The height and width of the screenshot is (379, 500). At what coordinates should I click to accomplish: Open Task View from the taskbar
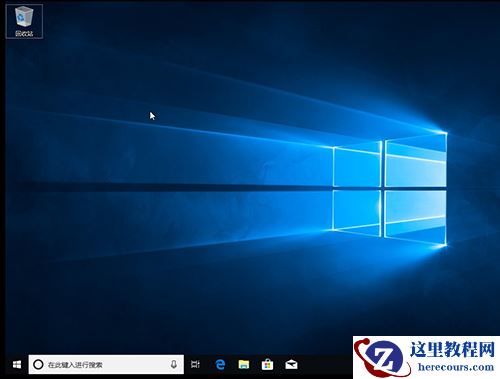tap(195, 365)
